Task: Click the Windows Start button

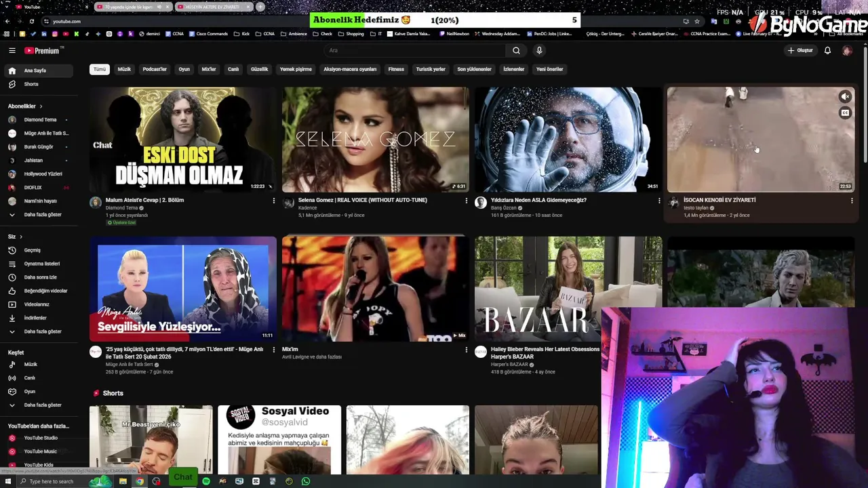Action: pyautogui.click(x=8, y=481)
